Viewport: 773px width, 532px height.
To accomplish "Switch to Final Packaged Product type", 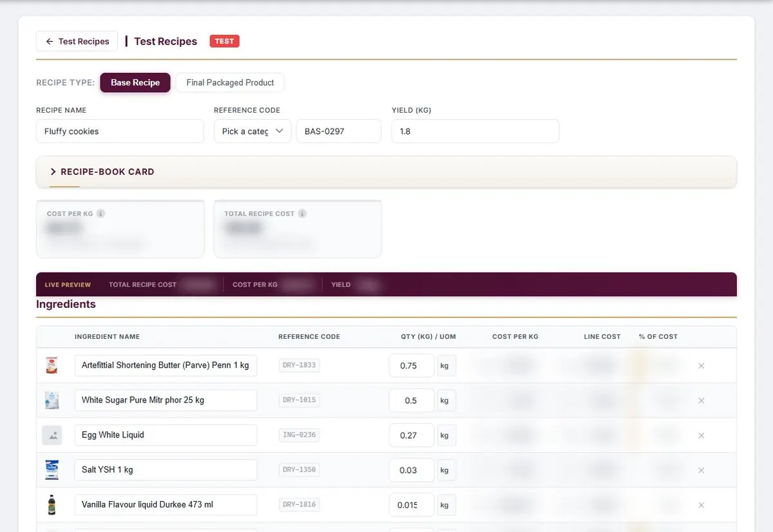I will tap(230, 82).
